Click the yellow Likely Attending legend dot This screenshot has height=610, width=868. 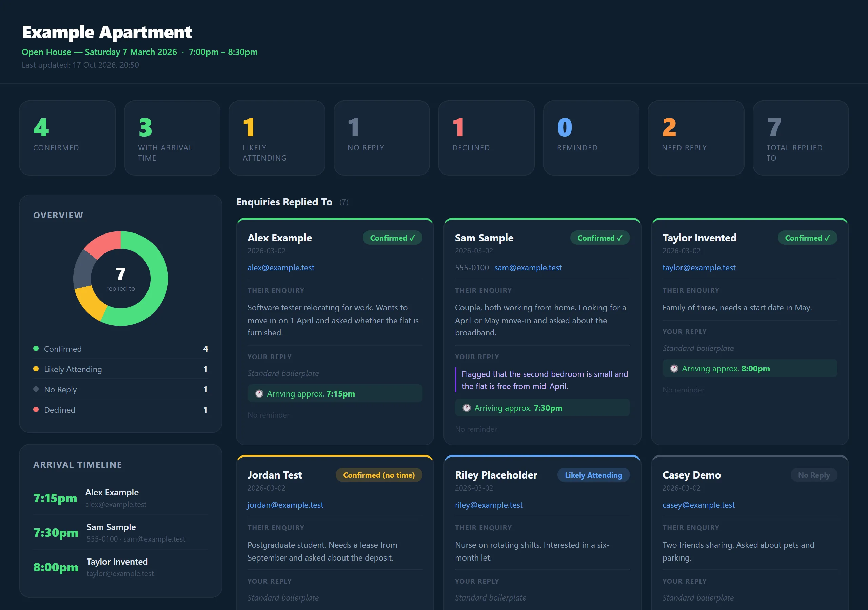[36, 369]
